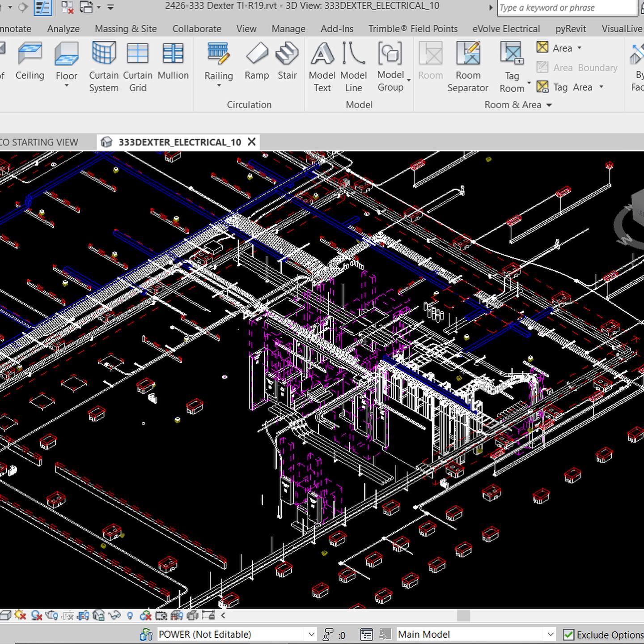Image resolution: width=644 pixels, height=644 pixels.
Task: Click the horizontal scrollbar thumb
Action: (463, 615)
